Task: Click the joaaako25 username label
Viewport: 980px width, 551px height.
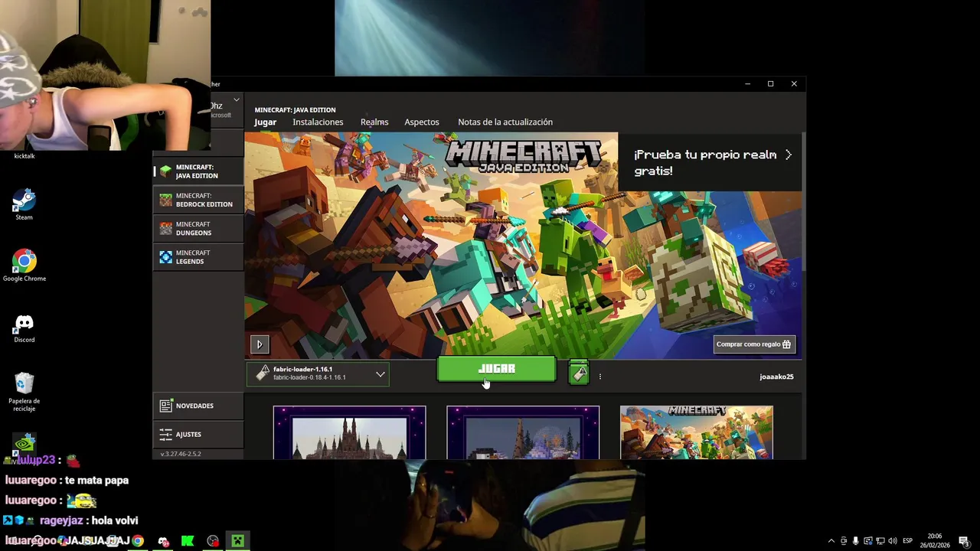Action: click(776, 377)
